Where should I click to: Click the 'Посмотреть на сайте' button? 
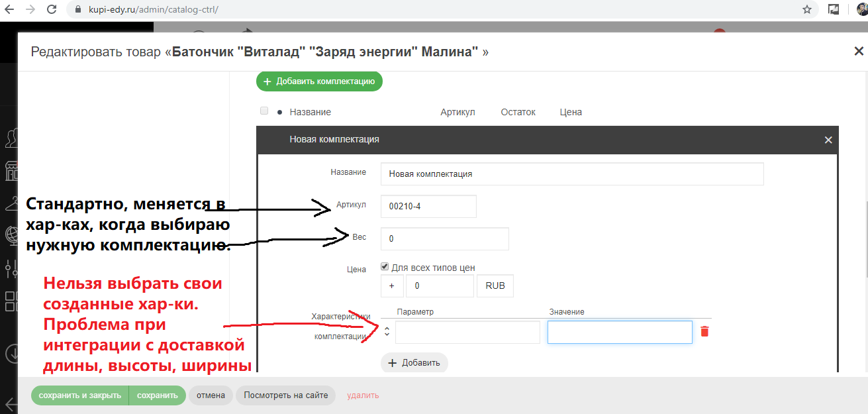click(285, 395)
